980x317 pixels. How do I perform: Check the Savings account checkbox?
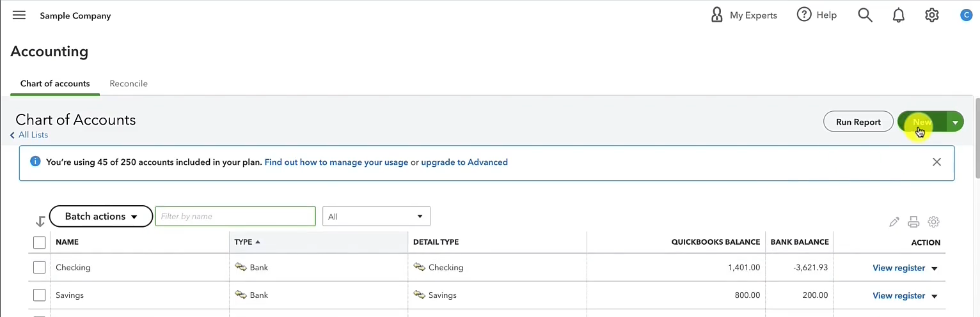pyautogui.click(x=40, y=295)
